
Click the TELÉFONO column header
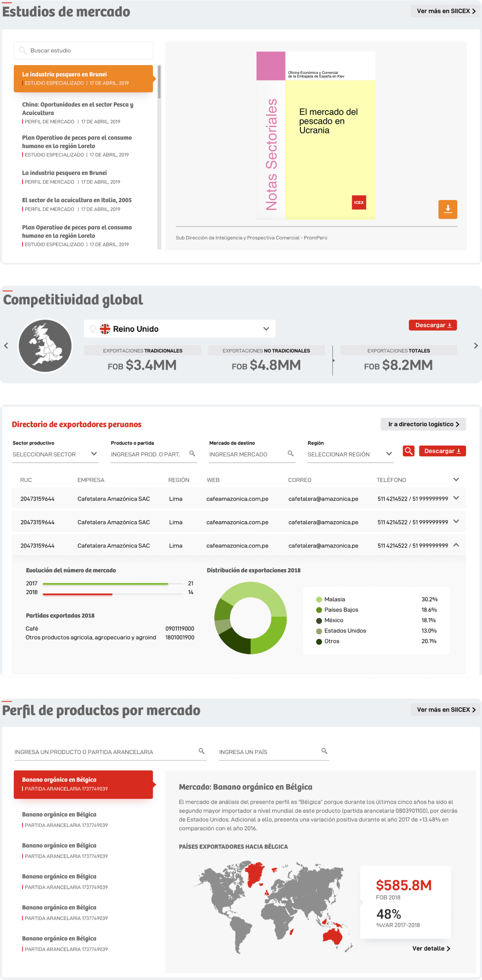[391, 480]
